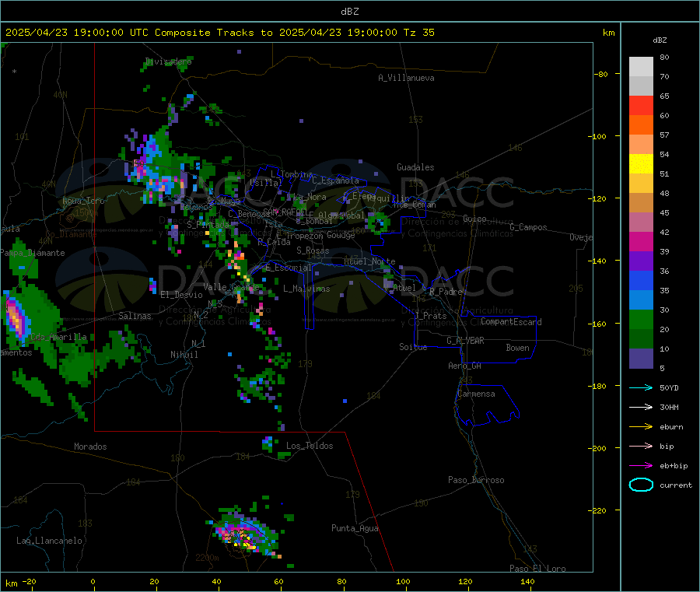Click the 30HM white arrow legend icon
The image size is (700, 592).
pos(641,407)
